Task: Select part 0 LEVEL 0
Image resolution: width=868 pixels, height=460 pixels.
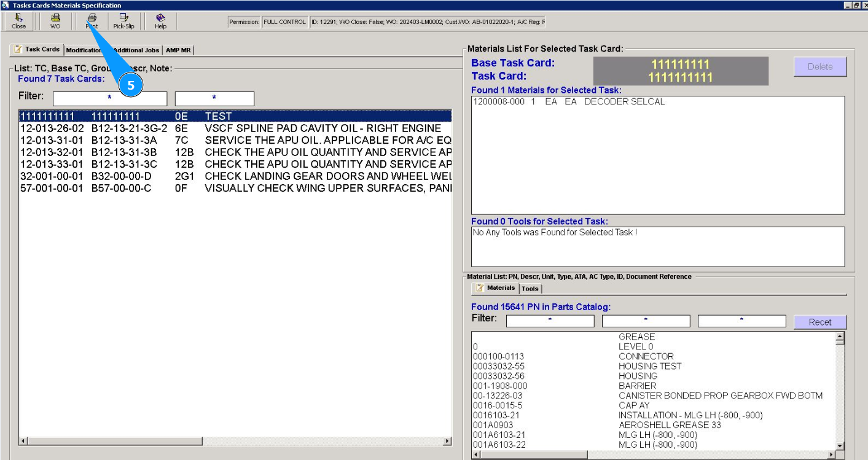Action: [654, 346]
